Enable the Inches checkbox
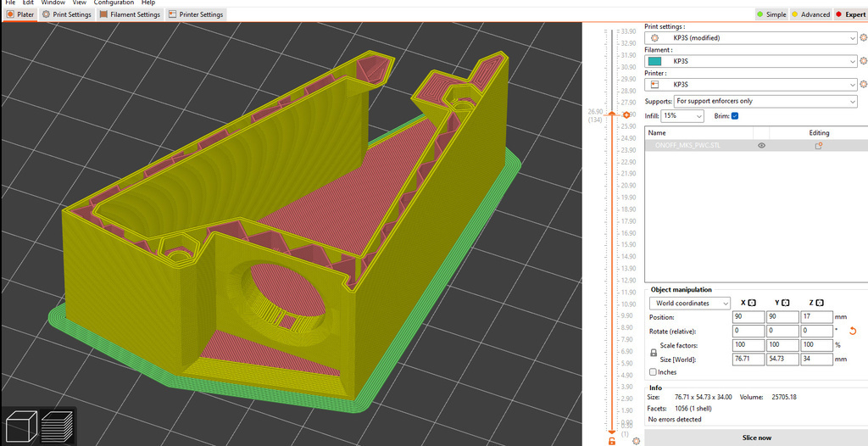Image resolution: width=868 pixels, height=446 pixels. pos(652,372)
